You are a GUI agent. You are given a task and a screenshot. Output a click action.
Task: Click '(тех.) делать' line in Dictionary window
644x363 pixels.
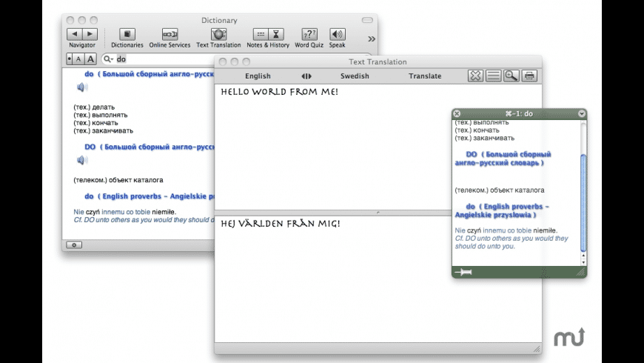click(x=94, y=107)
